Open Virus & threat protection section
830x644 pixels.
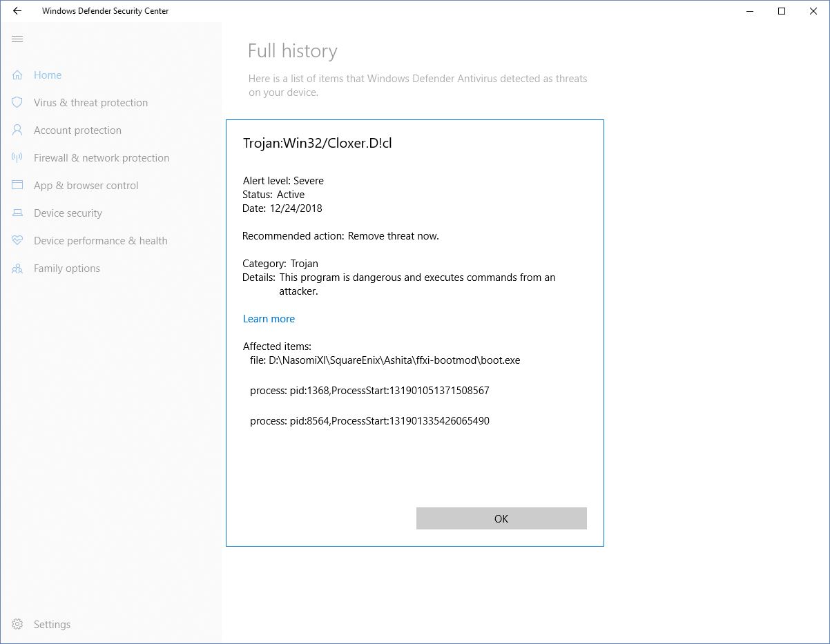[91, 103]
